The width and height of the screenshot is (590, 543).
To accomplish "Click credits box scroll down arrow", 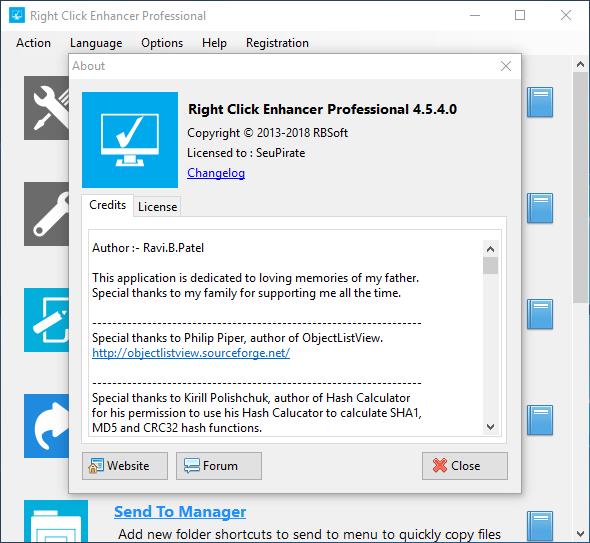I will (490, 426).
